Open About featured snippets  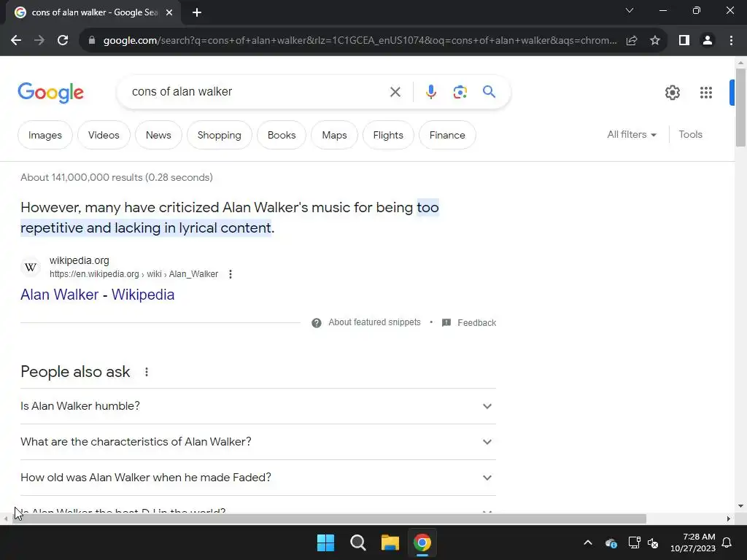374,322
